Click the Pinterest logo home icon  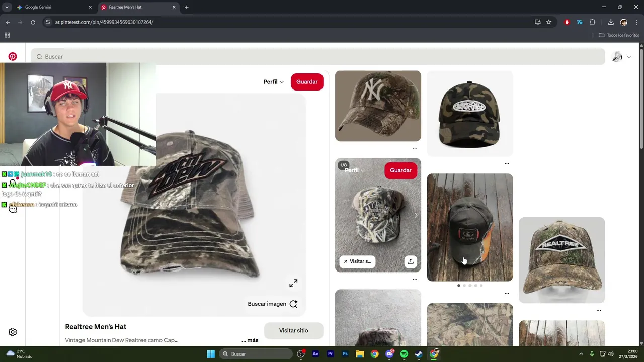click(13, 57)
